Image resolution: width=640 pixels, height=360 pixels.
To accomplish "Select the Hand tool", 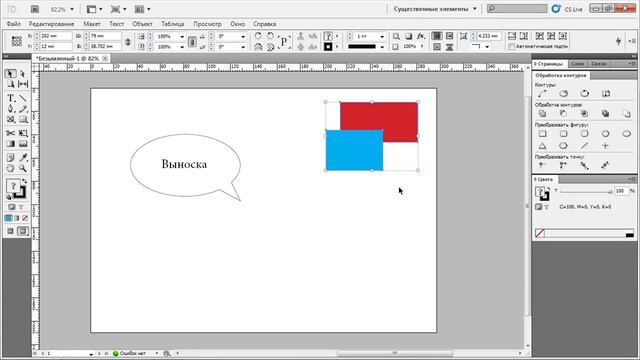I will click(x=10, y=168).
